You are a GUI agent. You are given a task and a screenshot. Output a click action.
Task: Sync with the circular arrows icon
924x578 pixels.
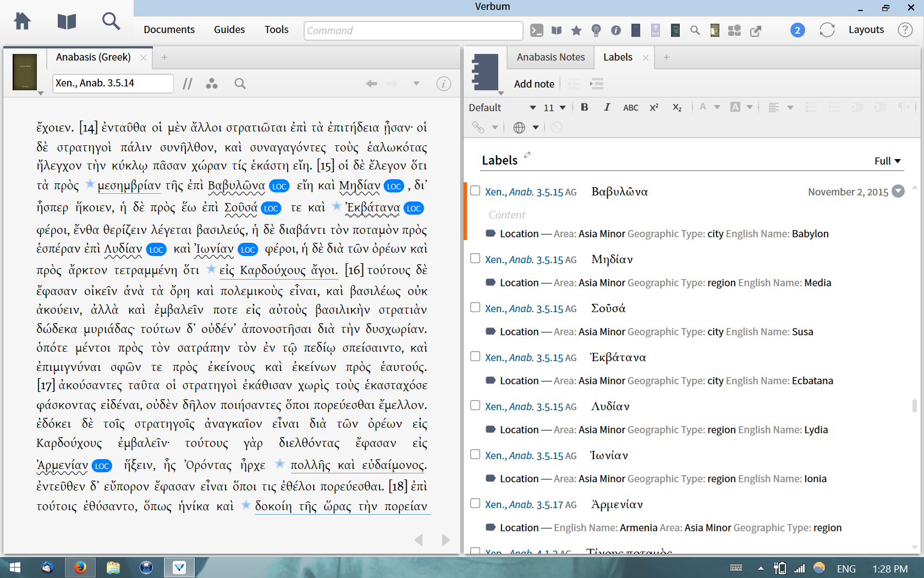(x=827, y=30)
